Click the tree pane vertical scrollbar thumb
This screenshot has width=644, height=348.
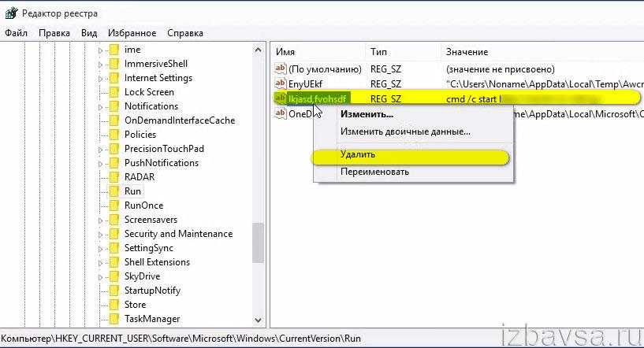tap(258, 242)
